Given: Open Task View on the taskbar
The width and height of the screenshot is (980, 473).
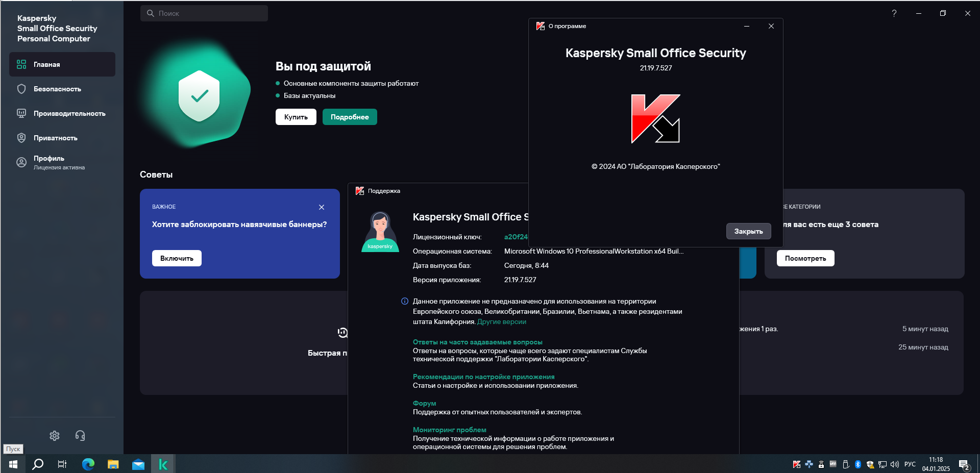Looking at the screenshot, I should (x=62, y=464).
